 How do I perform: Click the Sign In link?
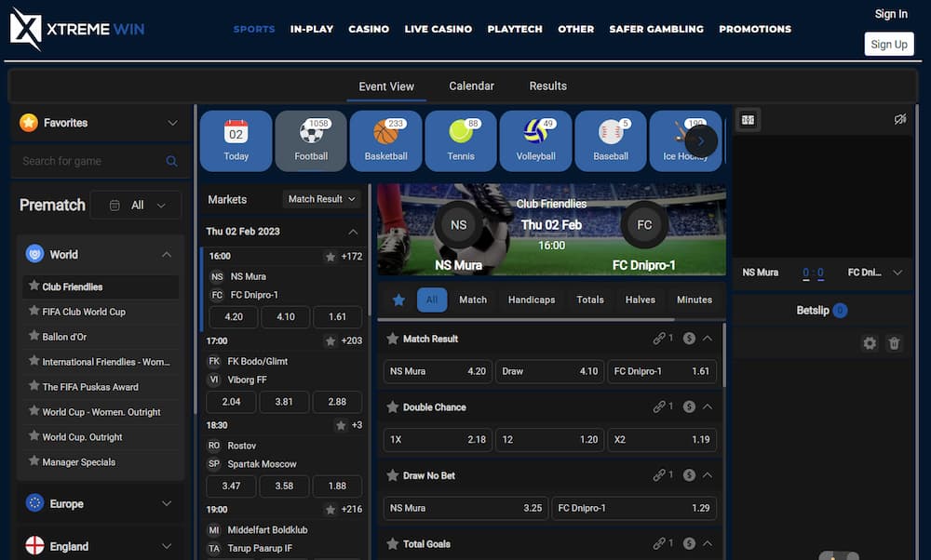891,14
